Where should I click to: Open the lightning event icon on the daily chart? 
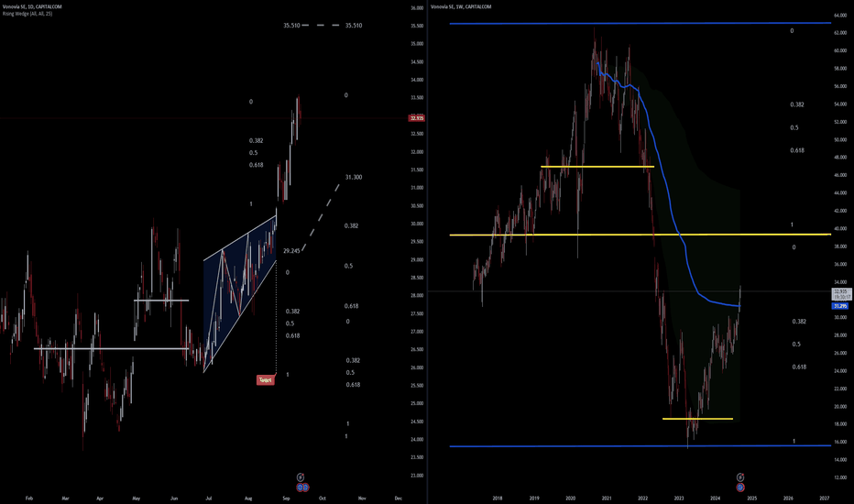[x=301, y=477]
